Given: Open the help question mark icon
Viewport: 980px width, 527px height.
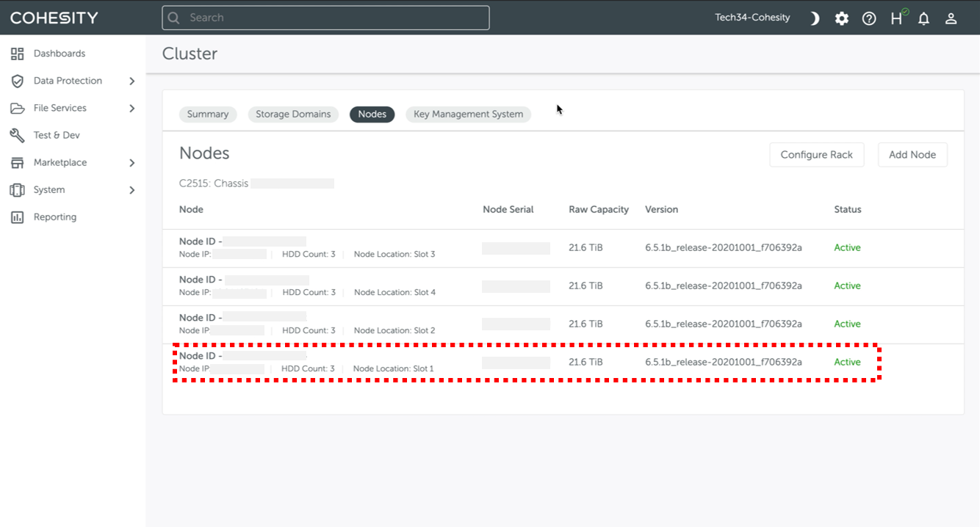Looking at the screenshot, I should pos(869,18).
